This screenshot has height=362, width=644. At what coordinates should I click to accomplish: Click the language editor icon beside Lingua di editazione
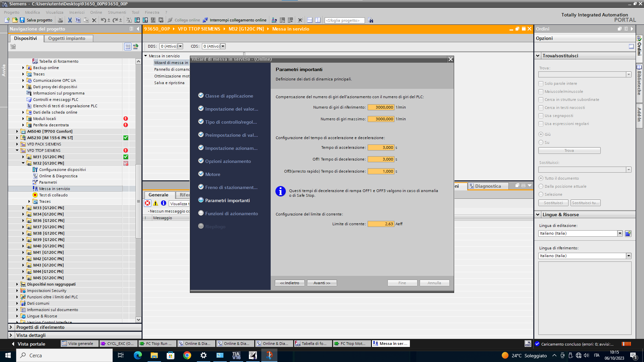[x=628, y=234]
